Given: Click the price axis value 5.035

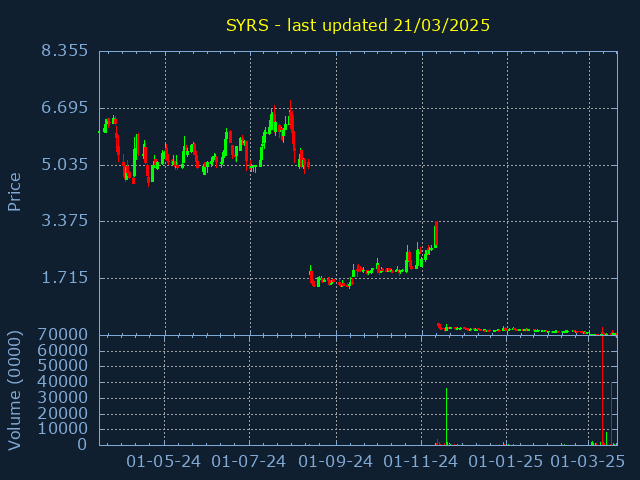Looking at the screenshot, I should pos(64,165).
